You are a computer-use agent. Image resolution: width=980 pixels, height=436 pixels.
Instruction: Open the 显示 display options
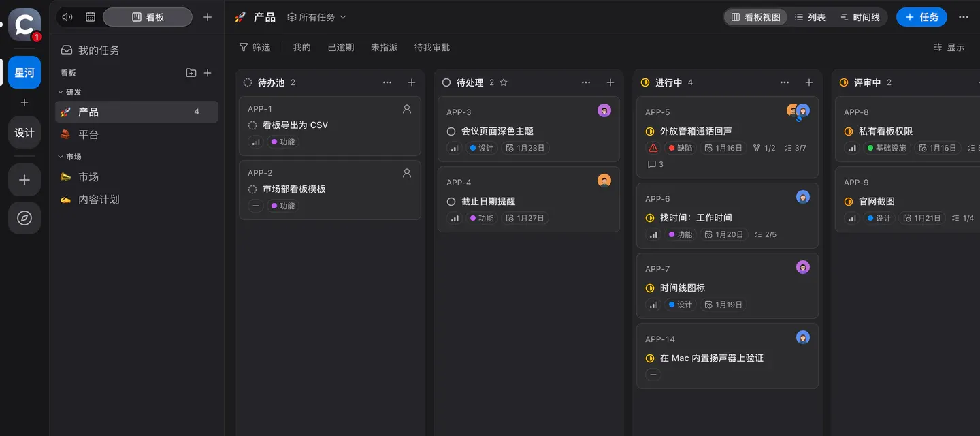949,47
